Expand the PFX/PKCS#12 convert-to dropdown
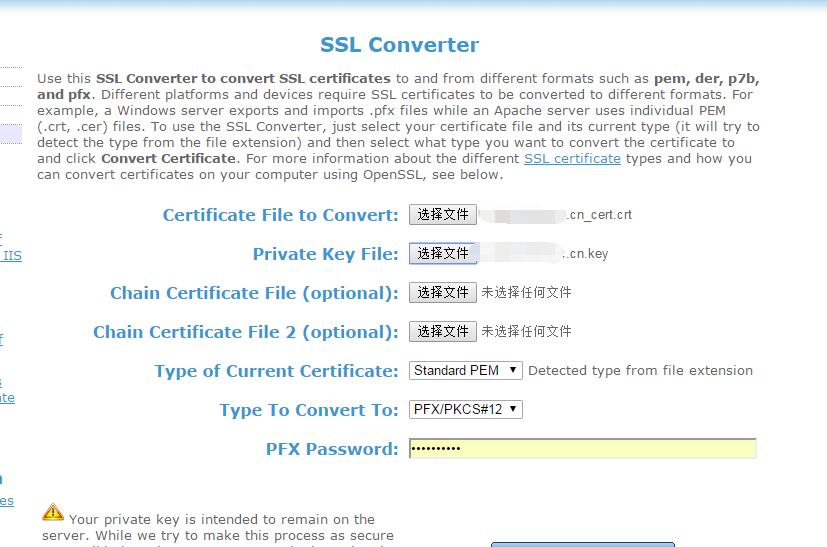 point(466,410)
